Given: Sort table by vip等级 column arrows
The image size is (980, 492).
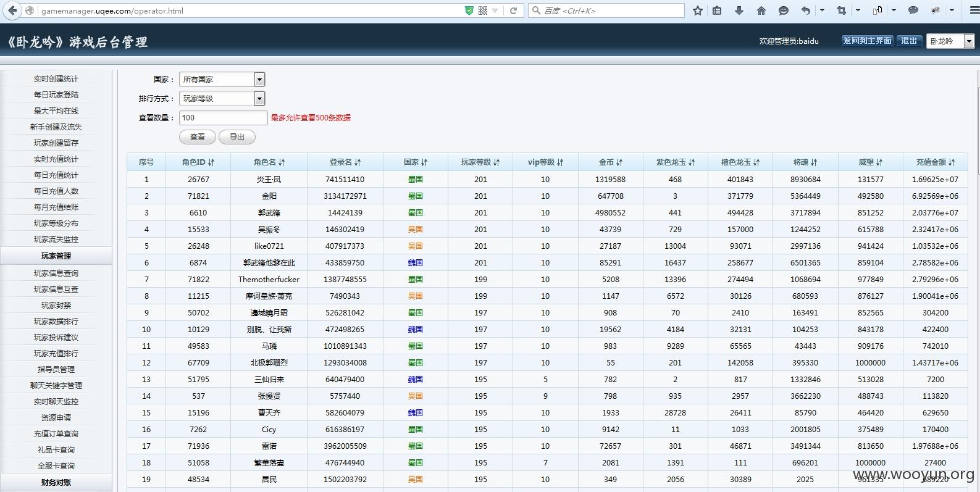Looking at the screenshot, I should click(560, 162).
